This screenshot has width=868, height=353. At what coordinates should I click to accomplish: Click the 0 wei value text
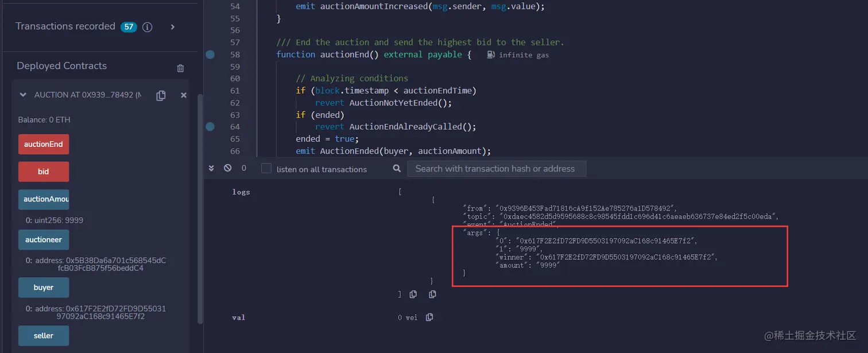click(408, 317)
